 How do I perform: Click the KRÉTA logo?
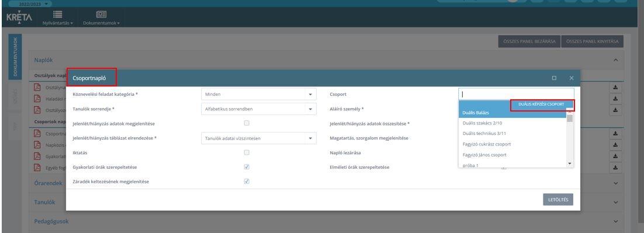coord(19,18)
